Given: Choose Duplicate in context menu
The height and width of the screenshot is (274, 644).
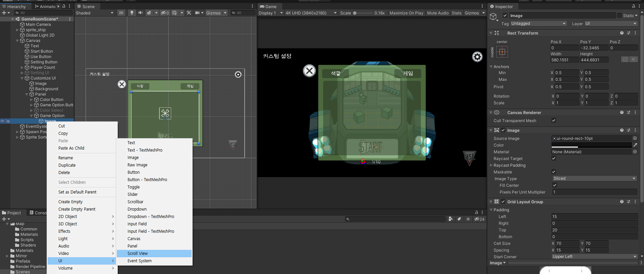Looking at the screenshot, I should [82, 165].
